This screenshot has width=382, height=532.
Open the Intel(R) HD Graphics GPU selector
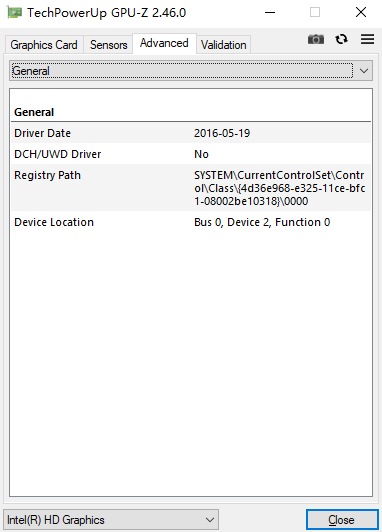(111, 520)
